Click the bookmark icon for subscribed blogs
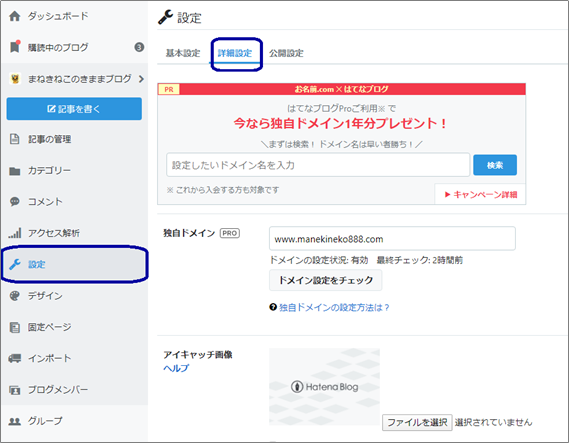This screenshot has height=443, width=569. click(15, 47)
